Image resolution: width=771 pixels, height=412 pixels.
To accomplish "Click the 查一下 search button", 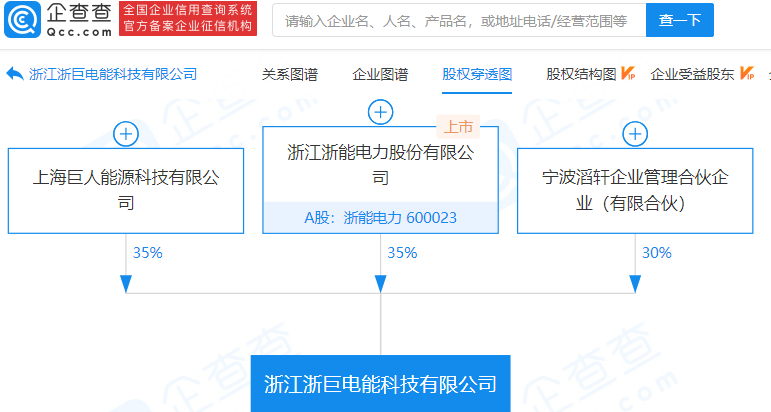I will tap(680, 20).
